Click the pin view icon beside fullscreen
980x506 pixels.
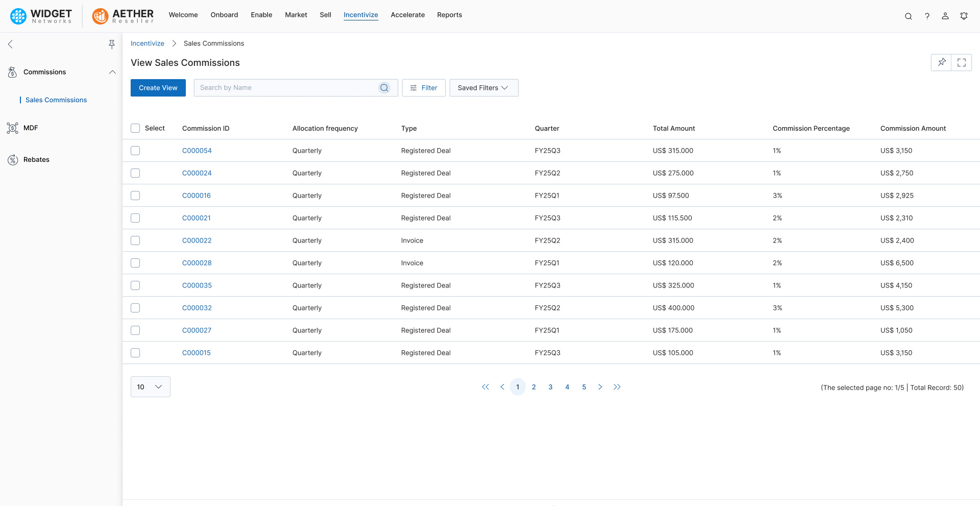pyautogui.click(x=941, y=62)
